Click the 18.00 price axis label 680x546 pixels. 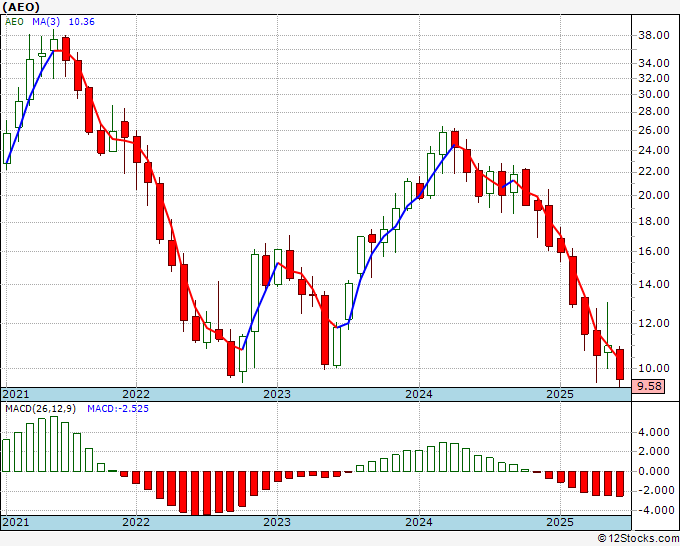tap(654, 222)
